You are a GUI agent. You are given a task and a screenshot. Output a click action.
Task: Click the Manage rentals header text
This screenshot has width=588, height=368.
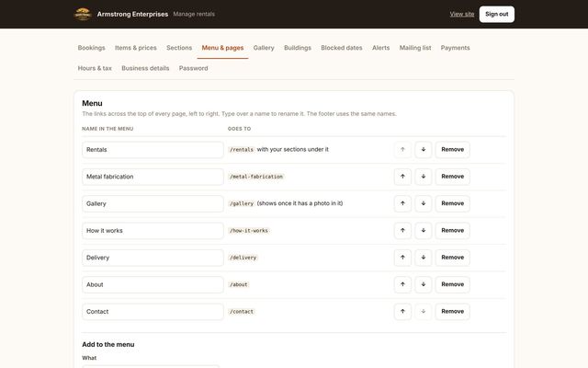194,15
